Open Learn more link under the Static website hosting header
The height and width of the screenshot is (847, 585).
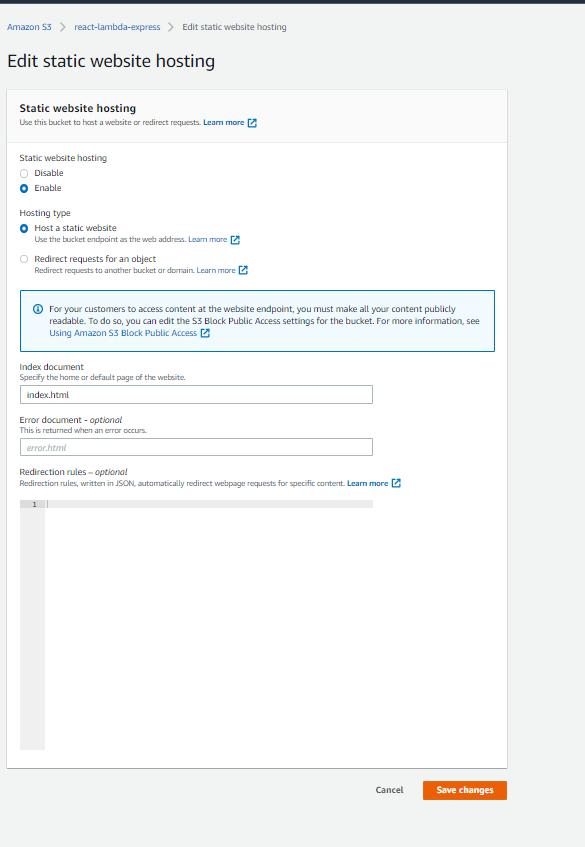pyautogui.click(x=224, y=123)
